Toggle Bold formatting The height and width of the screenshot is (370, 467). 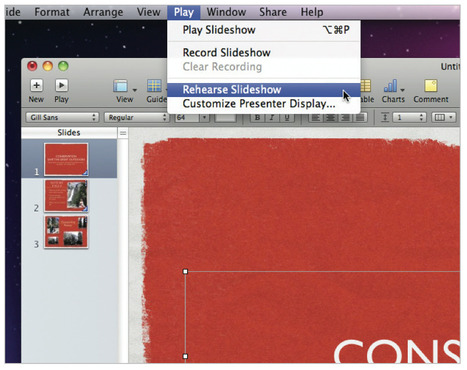[x=257, y=117]
